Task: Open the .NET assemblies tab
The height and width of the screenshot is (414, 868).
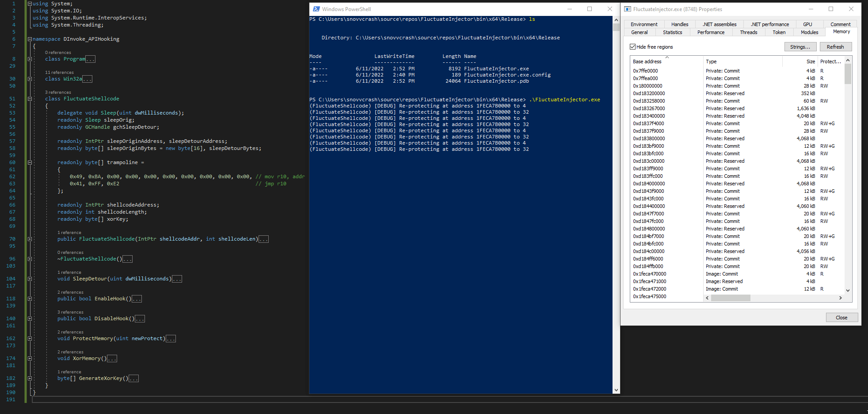Action: point(720,24)
